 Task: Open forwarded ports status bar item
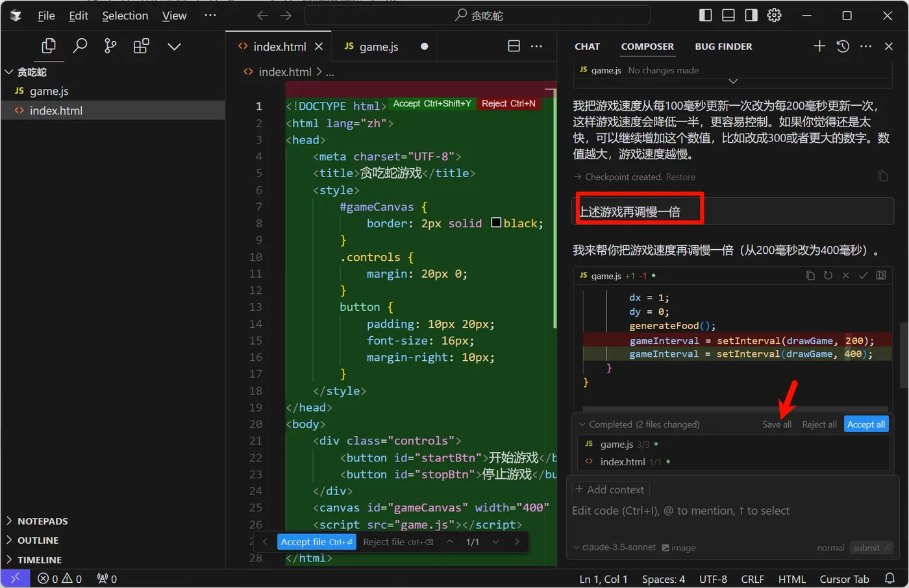coord(107,578)
